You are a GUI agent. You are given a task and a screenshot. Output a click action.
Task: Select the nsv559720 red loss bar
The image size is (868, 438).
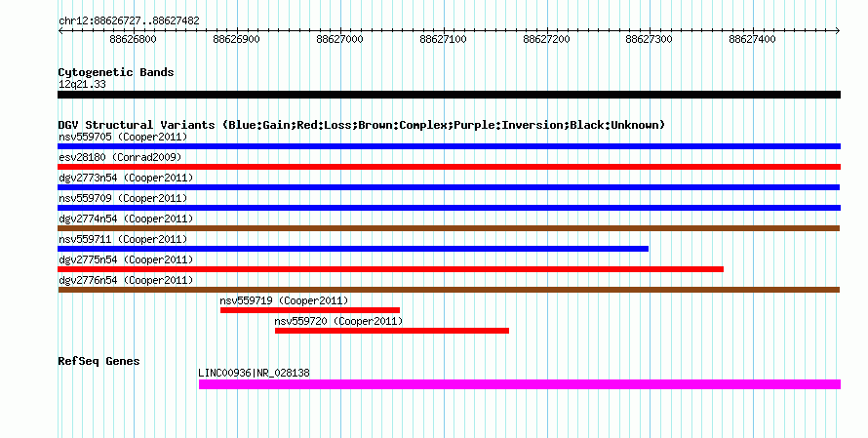(392, 331)
